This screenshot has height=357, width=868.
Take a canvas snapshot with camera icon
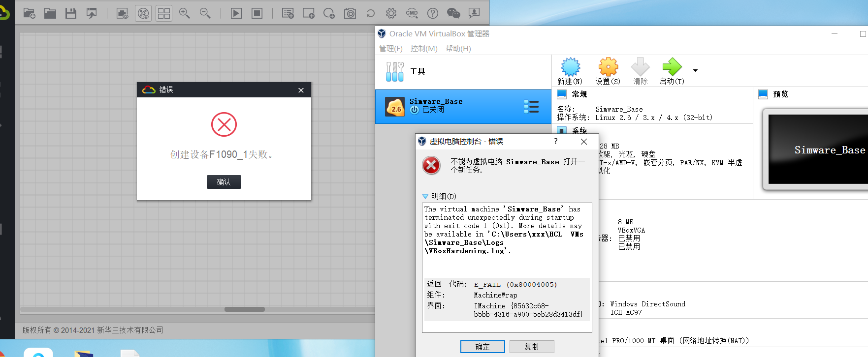coord(350,13)
